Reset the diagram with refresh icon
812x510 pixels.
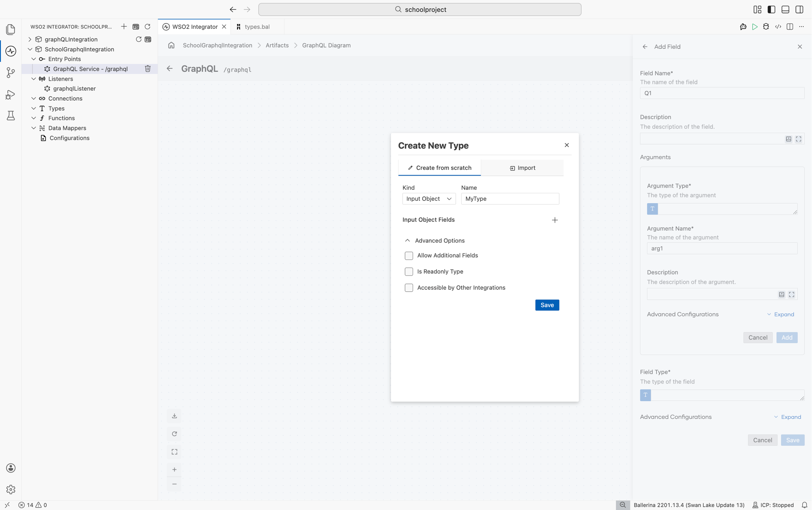coord(175,434)
